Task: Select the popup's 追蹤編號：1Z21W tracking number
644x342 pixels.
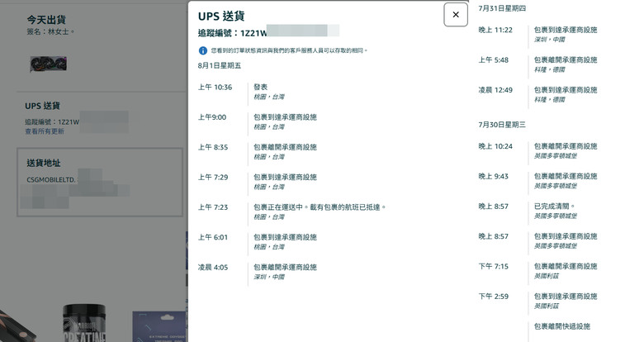Action: point(233,33)
